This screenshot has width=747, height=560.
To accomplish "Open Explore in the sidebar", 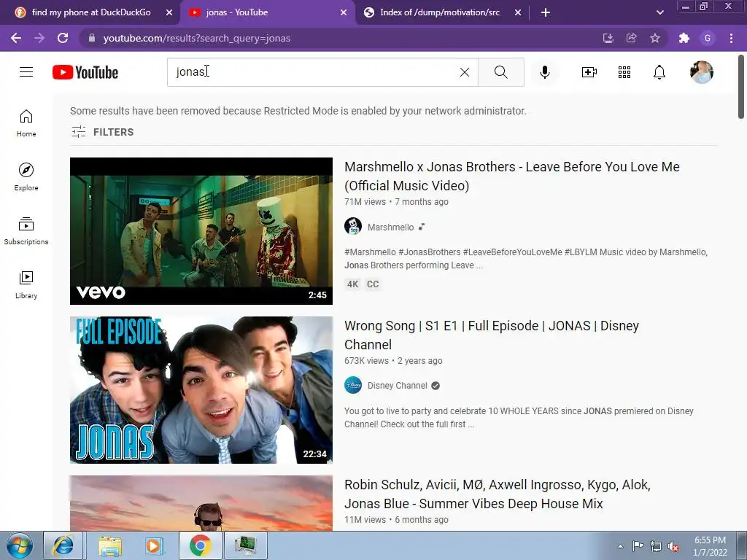I will [26, 177].
